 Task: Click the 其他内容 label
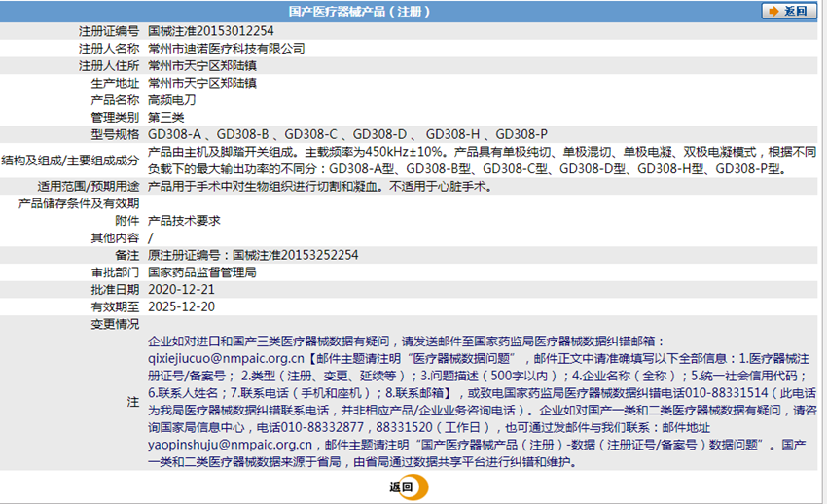coord(115,237)
